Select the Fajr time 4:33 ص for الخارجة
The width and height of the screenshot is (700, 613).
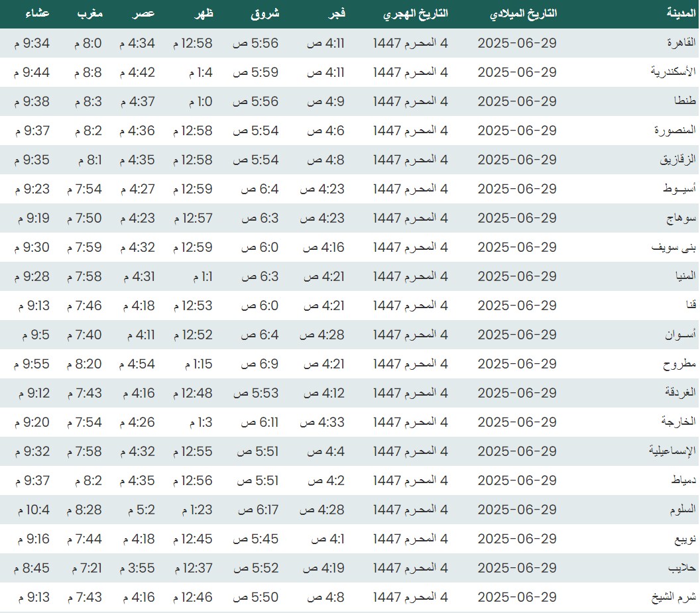tap(322, 422)
